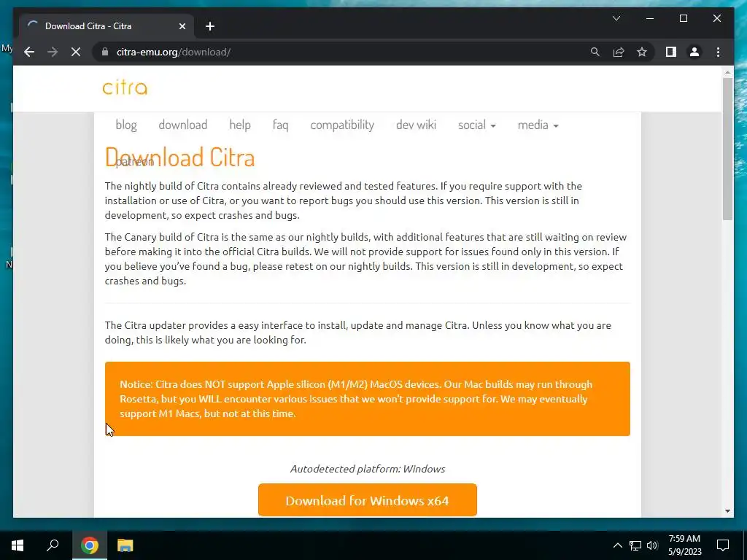Open the dev wiki link

(x=416, y=125)
